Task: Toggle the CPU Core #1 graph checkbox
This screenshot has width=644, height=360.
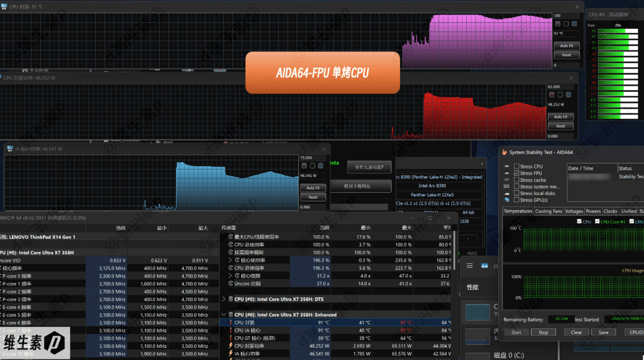Action: [597, 222]
